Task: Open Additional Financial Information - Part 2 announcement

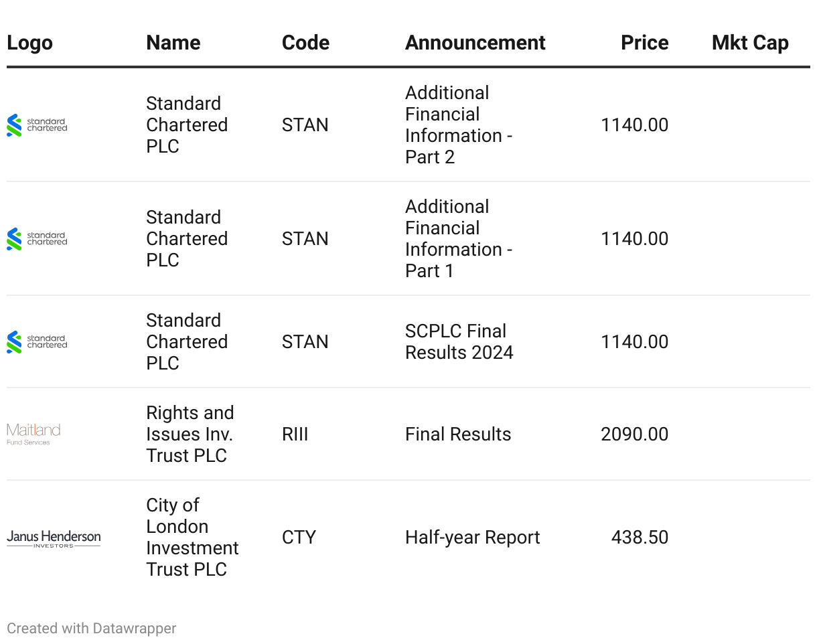Action: tap(459, 125)
